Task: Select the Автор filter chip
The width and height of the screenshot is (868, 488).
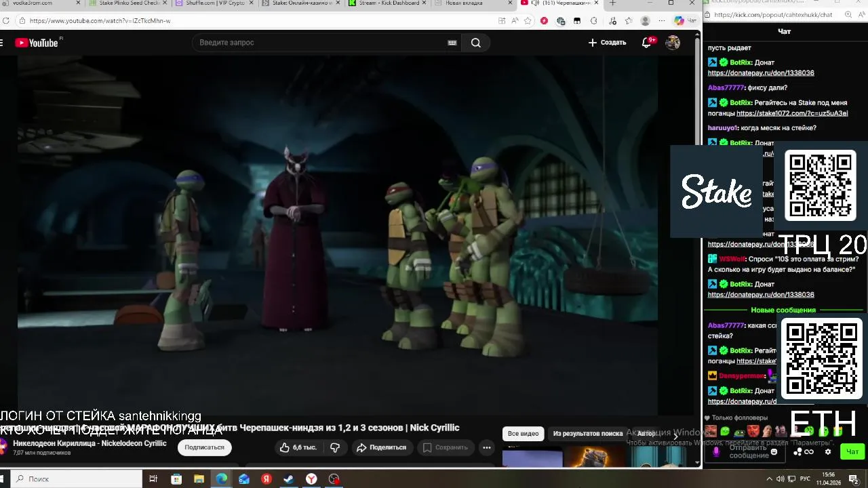Action: [646, 434]
